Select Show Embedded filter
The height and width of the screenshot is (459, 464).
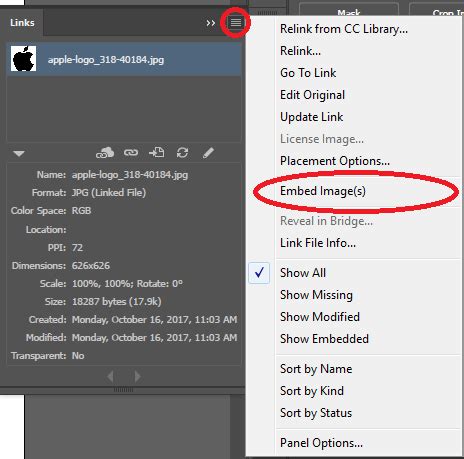tap(324, 339)
